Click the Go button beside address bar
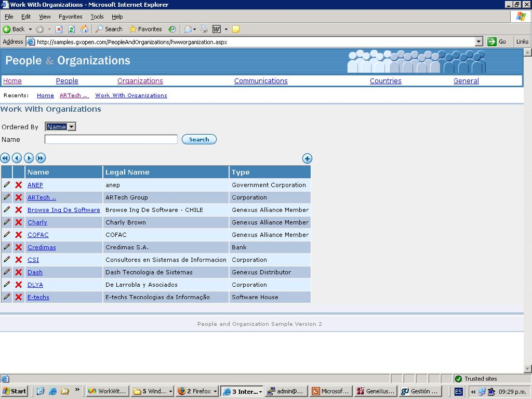 497,42
